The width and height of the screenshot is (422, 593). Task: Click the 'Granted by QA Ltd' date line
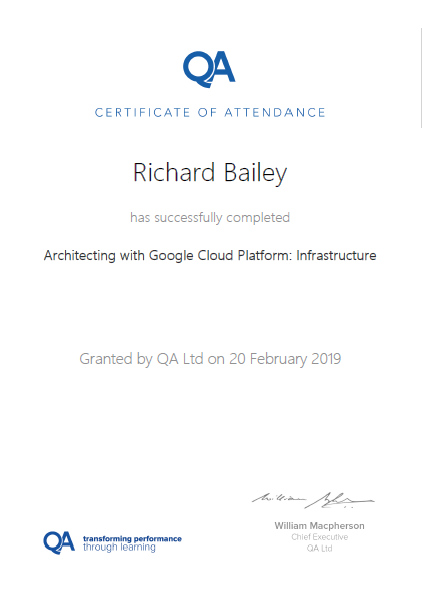tap(210, 359)
